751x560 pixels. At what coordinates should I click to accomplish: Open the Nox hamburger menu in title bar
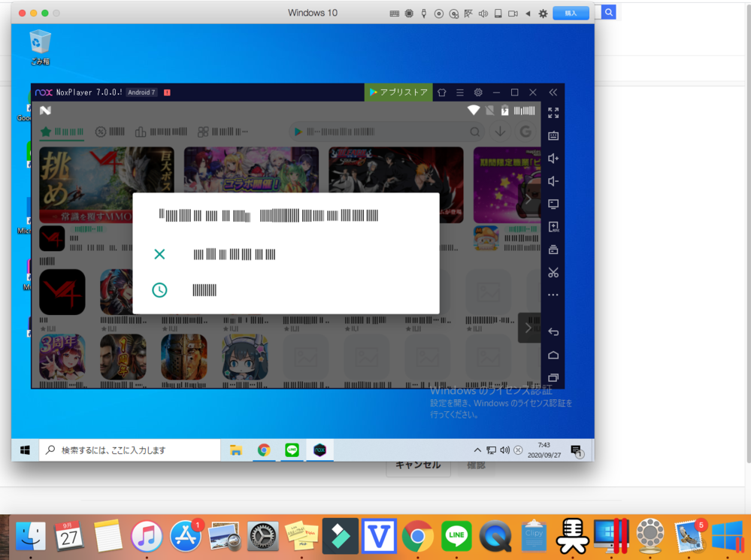(460, 92)
